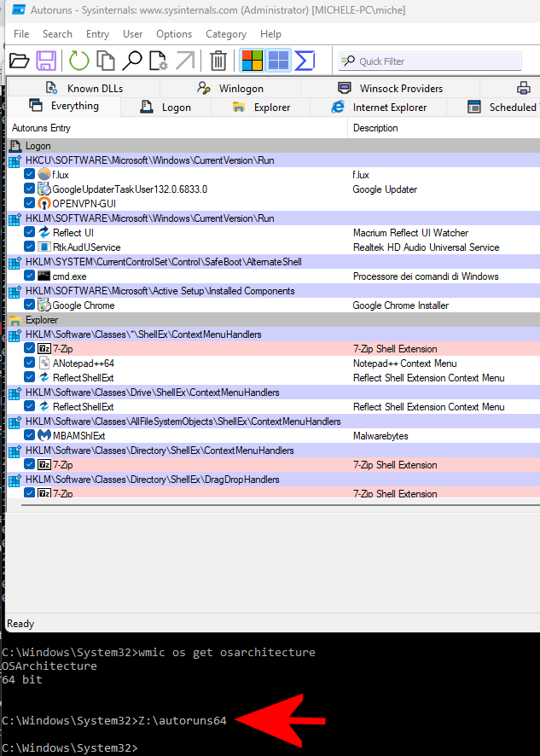The width and height of the screenshot is (540, 756).
Task: Open the User menu
Action: pos(132,34)
